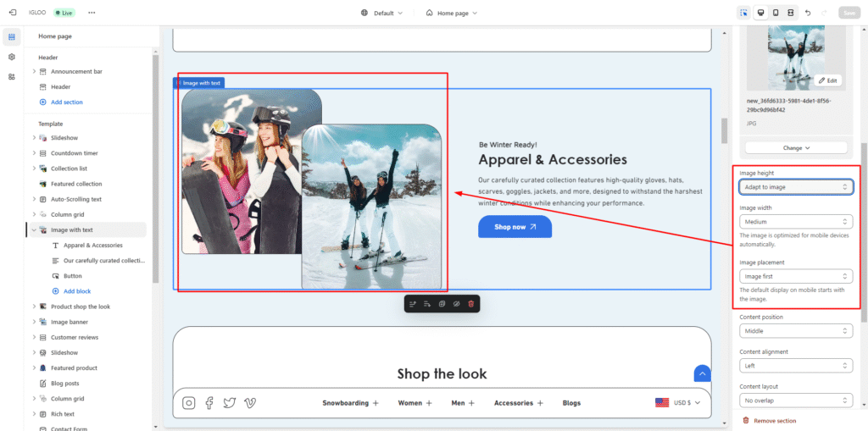Click the Shop now button
The width and height of the screenshot is (868, 431).
coord(515,227)
